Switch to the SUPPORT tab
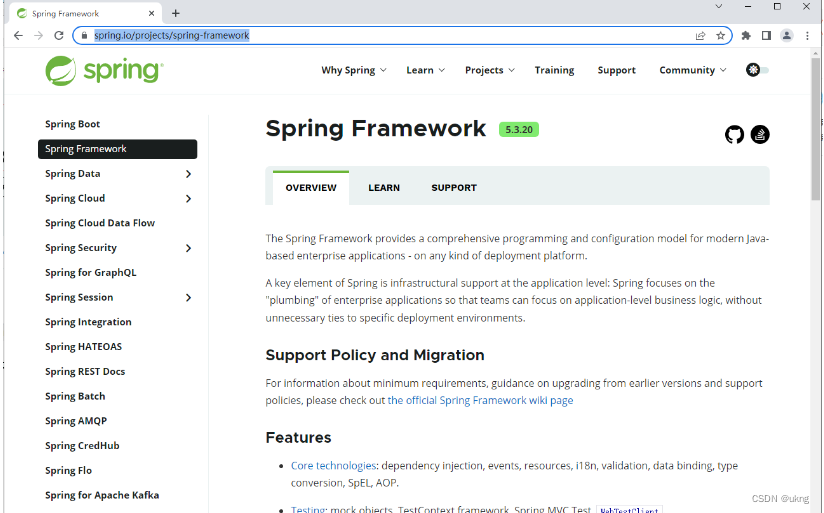The height and width of the screenshot is (513, 824). click(x=454, y=188)
